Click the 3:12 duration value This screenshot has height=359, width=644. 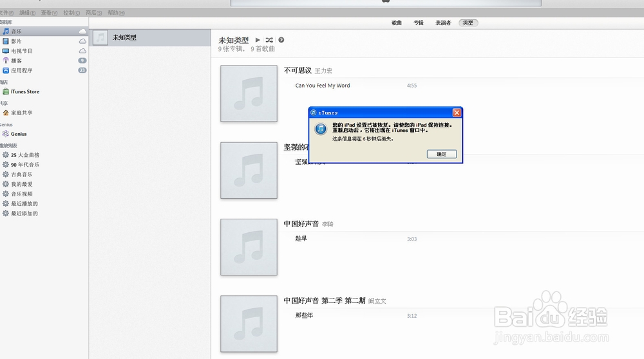point(412,315)
